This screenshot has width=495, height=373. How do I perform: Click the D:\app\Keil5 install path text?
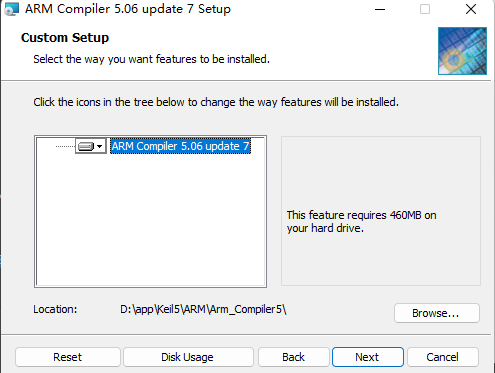pos(203,309)
